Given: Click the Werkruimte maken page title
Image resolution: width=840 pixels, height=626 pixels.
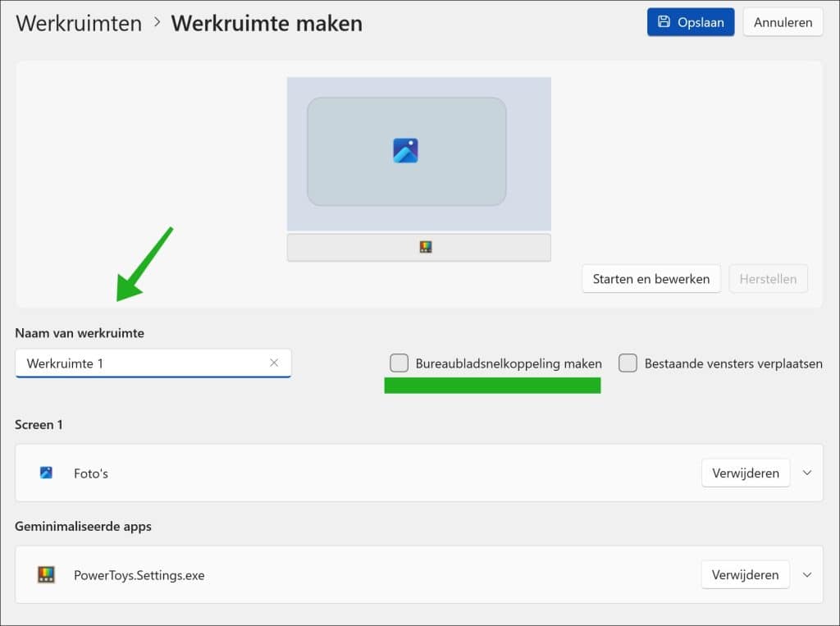Looking at the screenshot, I should click(267, 23).
